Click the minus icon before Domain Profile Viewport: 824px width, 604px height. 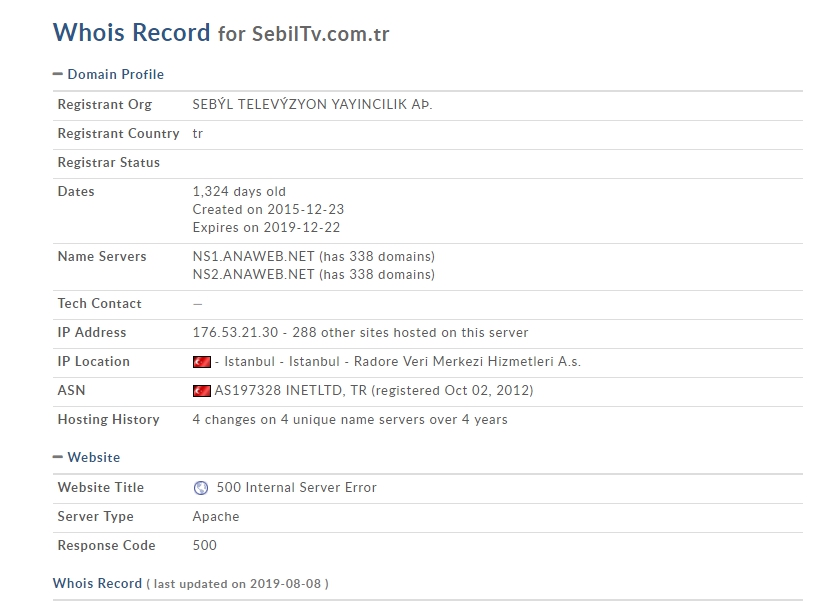(58, 74)
